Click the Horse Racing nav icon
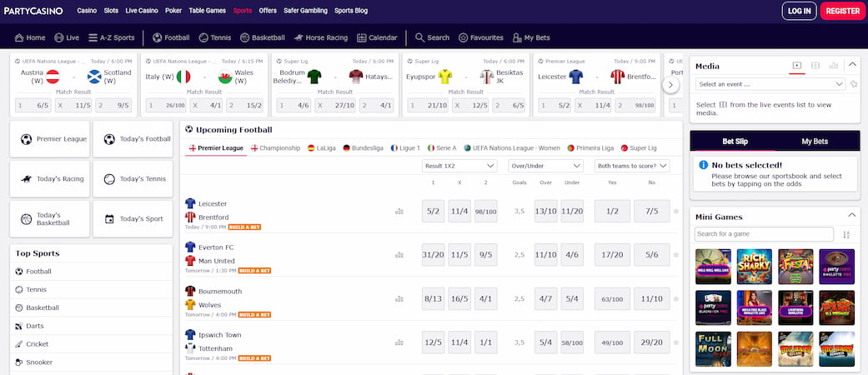The width and height of the screenshot is (868, 375). click(298, 37)
